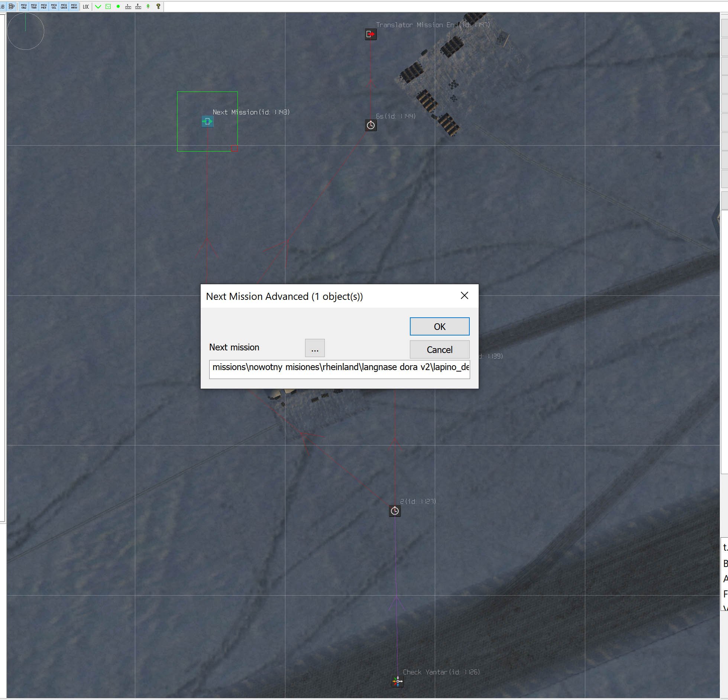
Task: Toggle the MCU TAR links button
Action: click(x=34, y=6)
